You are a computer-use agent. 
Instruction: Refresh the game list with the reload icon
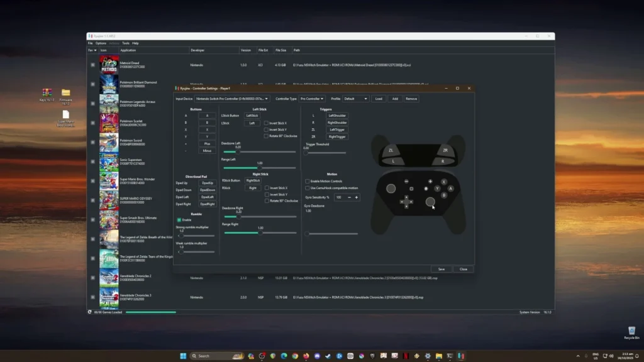click(89, 312)
